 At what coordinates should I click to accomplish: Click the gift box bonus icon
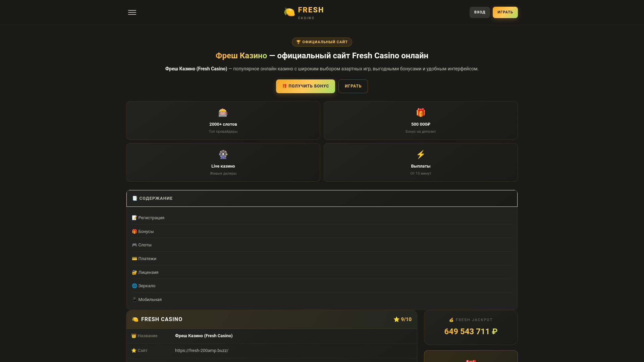[x=421, y=113]
